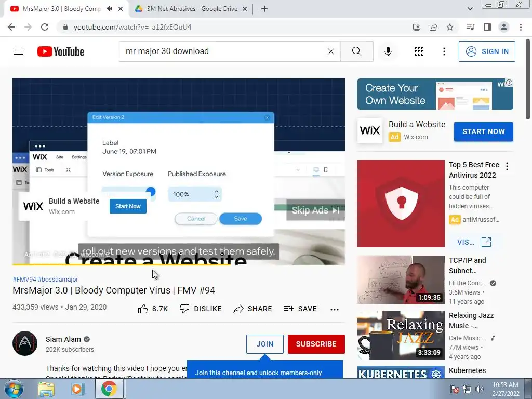Viewport: 532px width, 399px height.
Task: Open Top 5 Best Free Antivirus thumbnail
Action: coord(401,204)
